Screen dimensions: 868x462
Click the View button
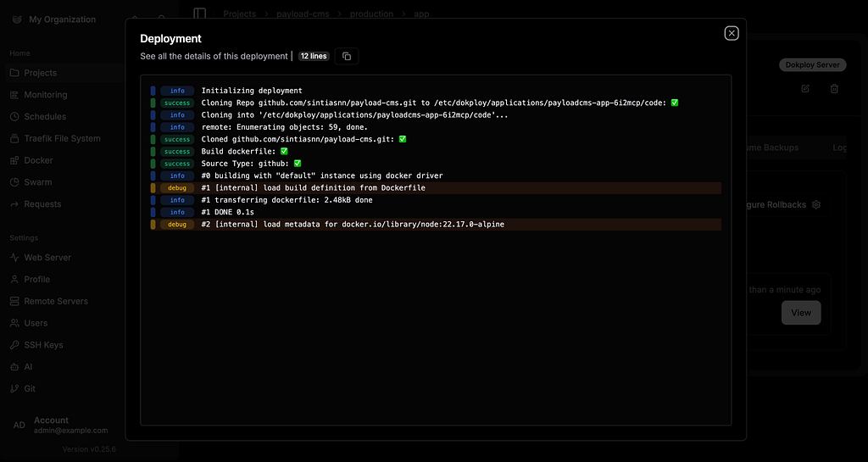(800, 313)
